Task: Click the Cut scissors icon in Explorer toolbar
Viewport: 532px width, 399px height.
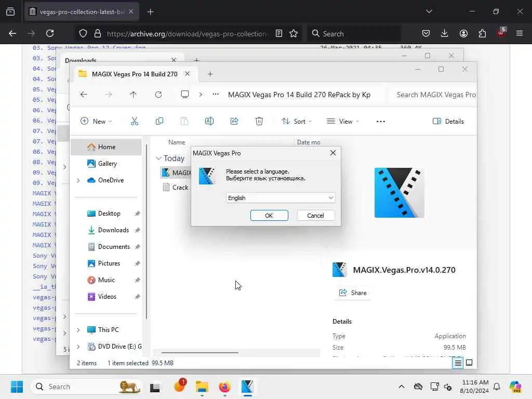Action: tap(135, 121)
